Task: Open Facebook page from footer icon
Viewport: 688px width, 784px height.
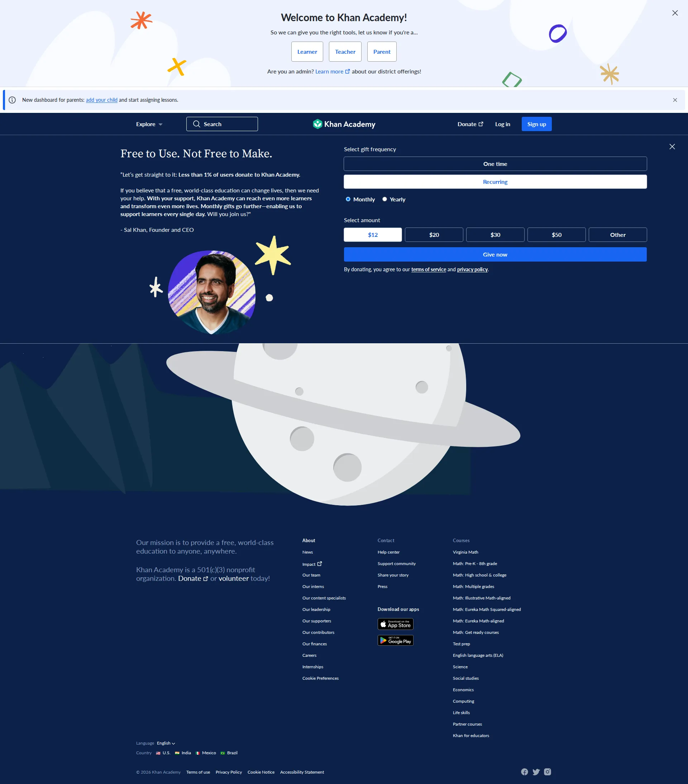Action: tap(524, 772)
